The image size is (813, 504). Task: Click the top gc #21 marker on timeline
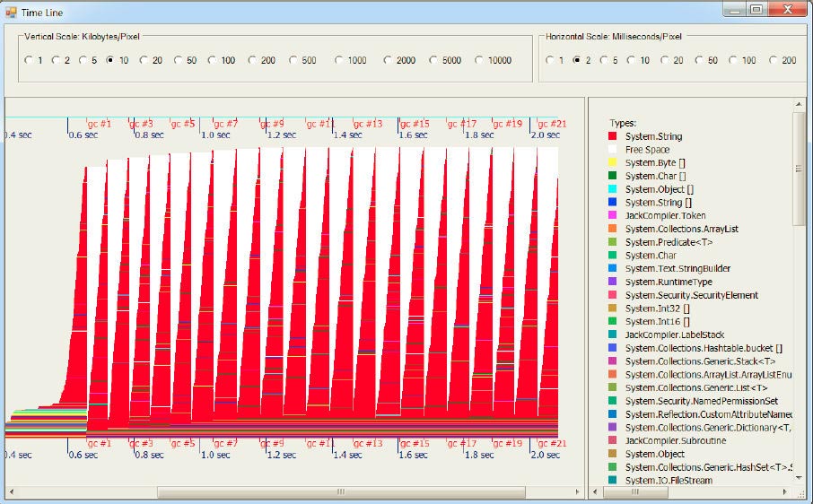(552, 124)
